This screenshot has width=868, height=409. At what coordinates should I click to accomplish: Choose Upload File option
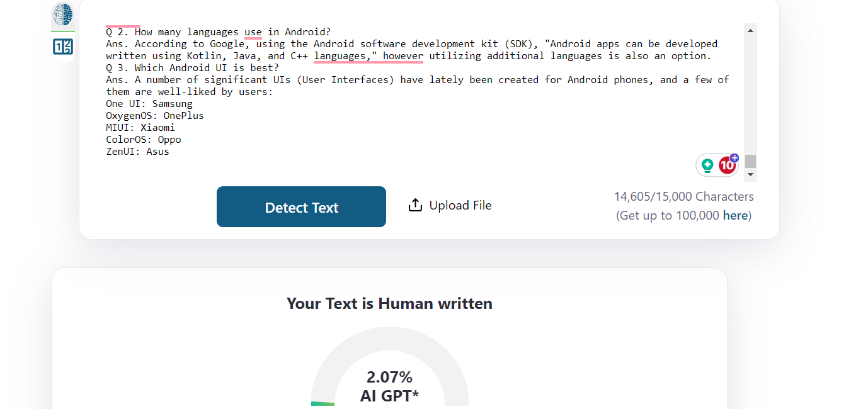point(450,205)
